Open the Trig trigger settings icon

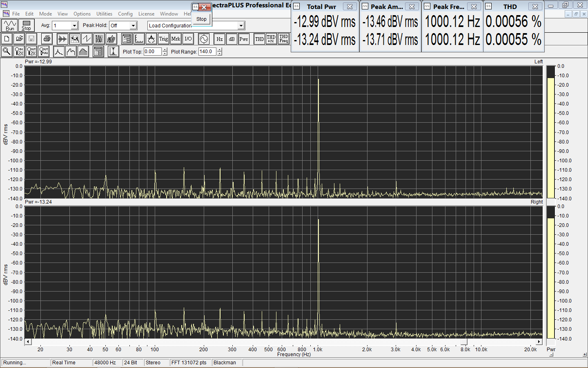[163, 39]
